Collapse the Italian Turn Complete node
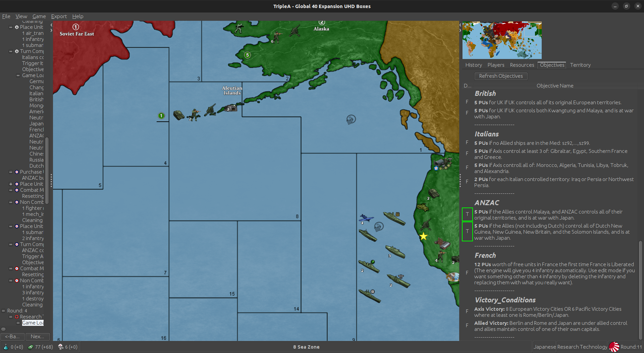The height and width of the screenshot is (353, 644). pyautogui.click(x=11, y=51)
